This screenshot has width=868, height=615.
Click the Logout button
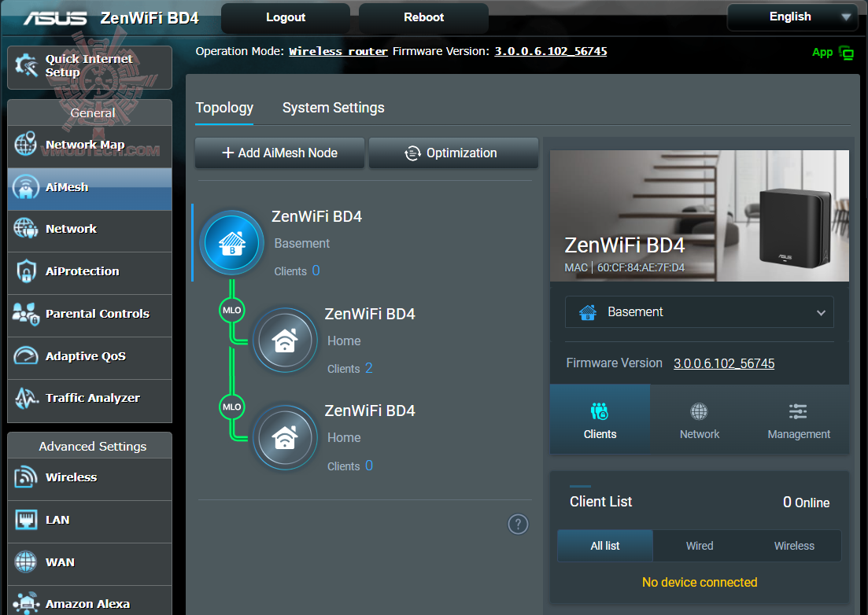point(286,18)
